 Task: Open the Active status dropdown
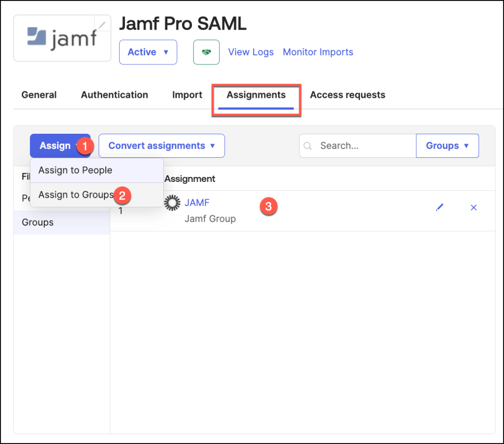148,52
